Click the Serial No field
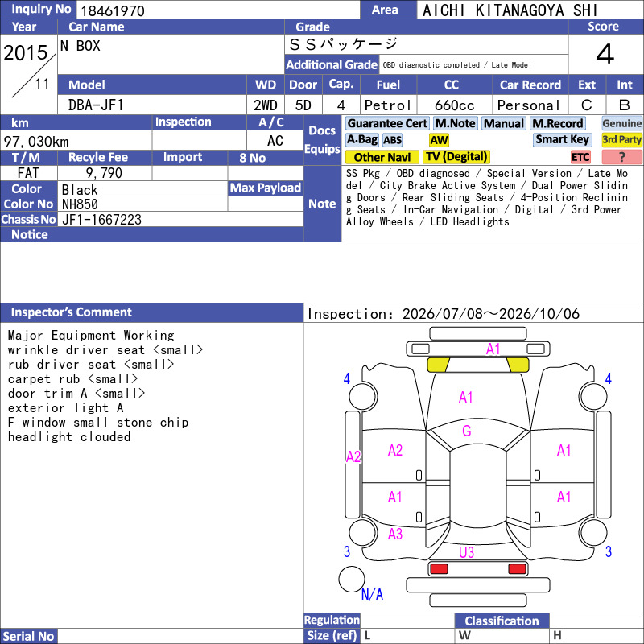The width and height of the screenshot is (644, 644). (180, 636)
